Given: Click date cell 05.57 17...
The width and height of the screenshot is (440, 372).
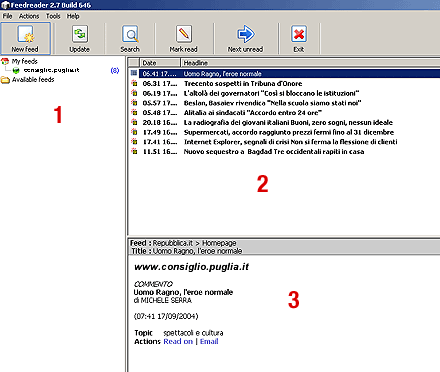Looking at the screenshot, I should point(160,103).
